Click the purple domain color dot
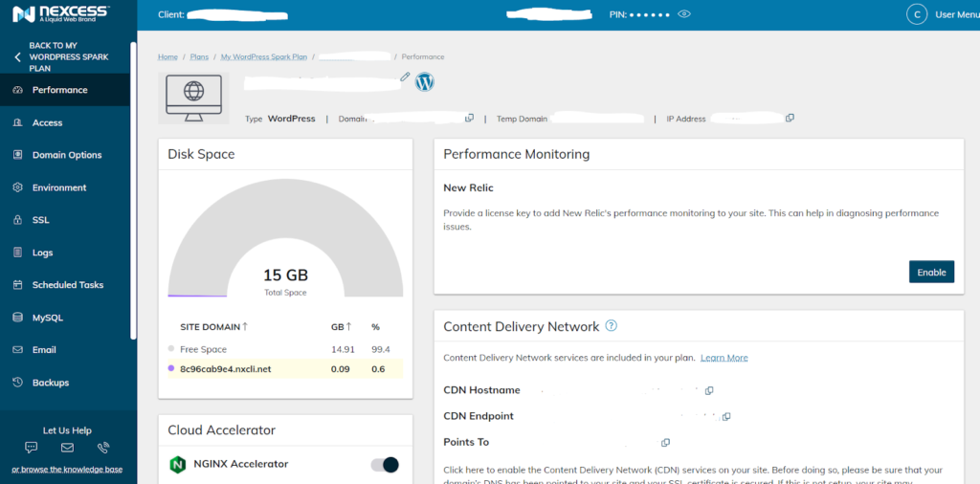The width and height of the screenshot is (980, 484). [x=171, y=368]
